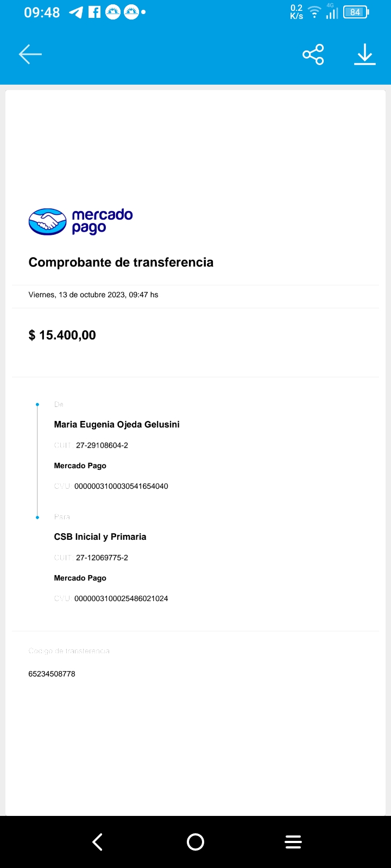The width and height of the screenshot is (391, 868).
Task: Tap sender name Maria Eugenia Ojeda Gelusini
Action: click(117, 424)
